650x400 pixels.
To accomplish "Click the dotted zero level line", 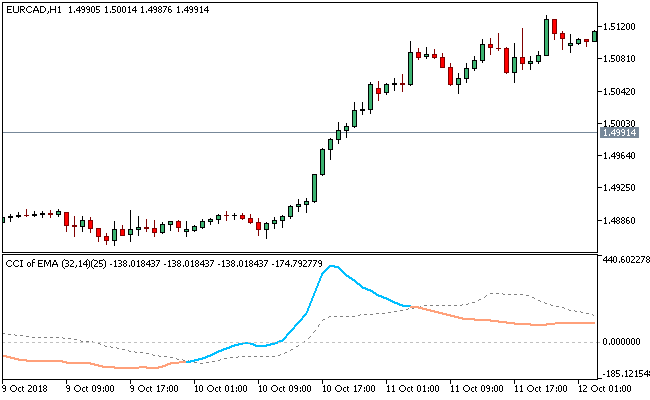I will coord(300,342).
